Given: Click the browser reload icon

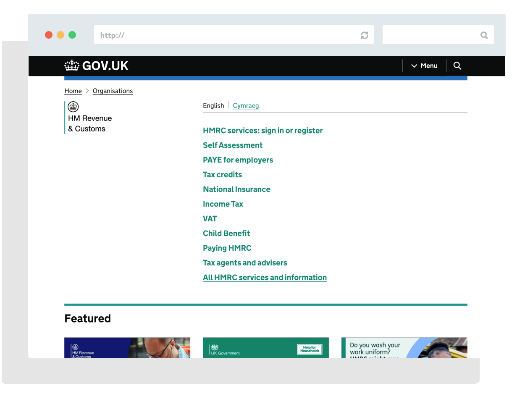Looking at the screenshot, I should [x=365, y=35].
